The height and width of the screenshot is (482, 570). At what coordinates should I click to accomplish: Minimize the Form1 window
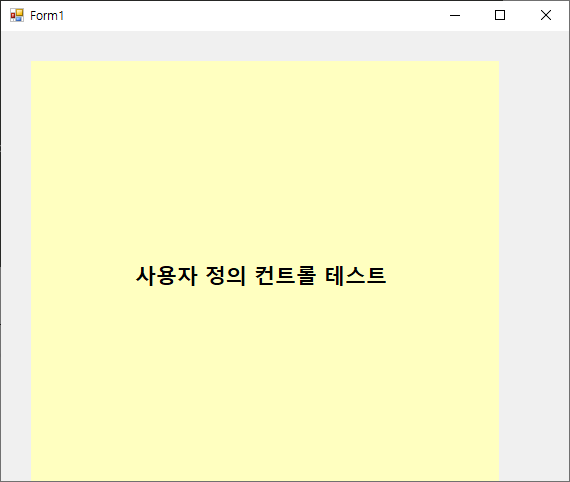455,15
